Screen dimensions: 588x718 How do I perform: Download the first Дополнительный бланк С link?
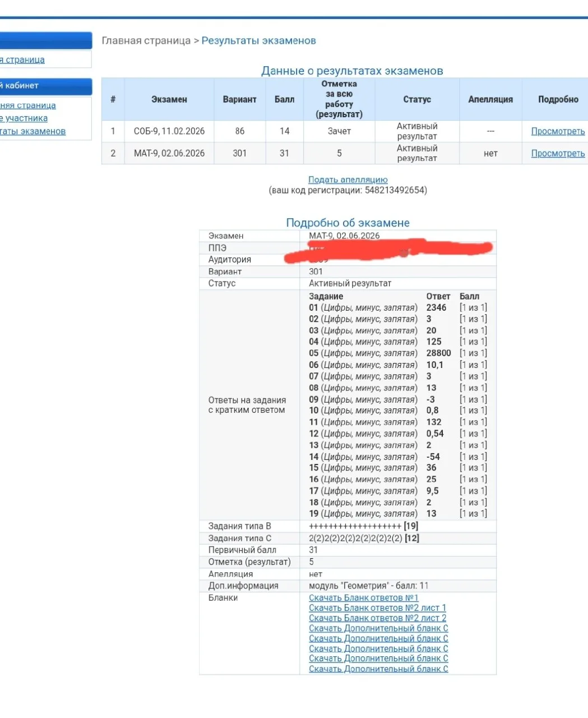pos(378,628)
